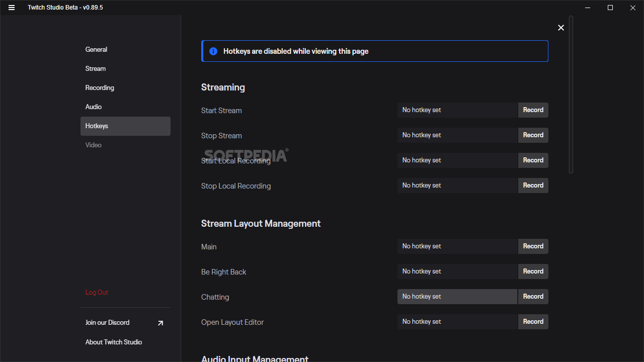Click the Start Stream label

pyautogui.click(x=221, y=111)
